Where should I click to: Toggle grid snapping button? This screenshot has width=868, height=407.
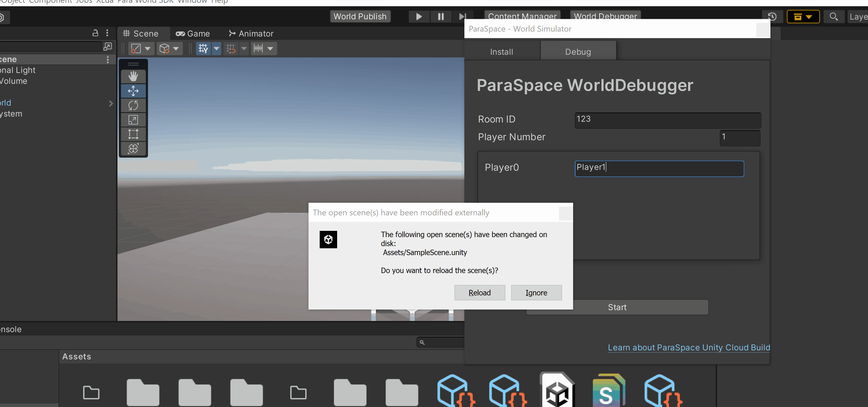coord(231,48)
